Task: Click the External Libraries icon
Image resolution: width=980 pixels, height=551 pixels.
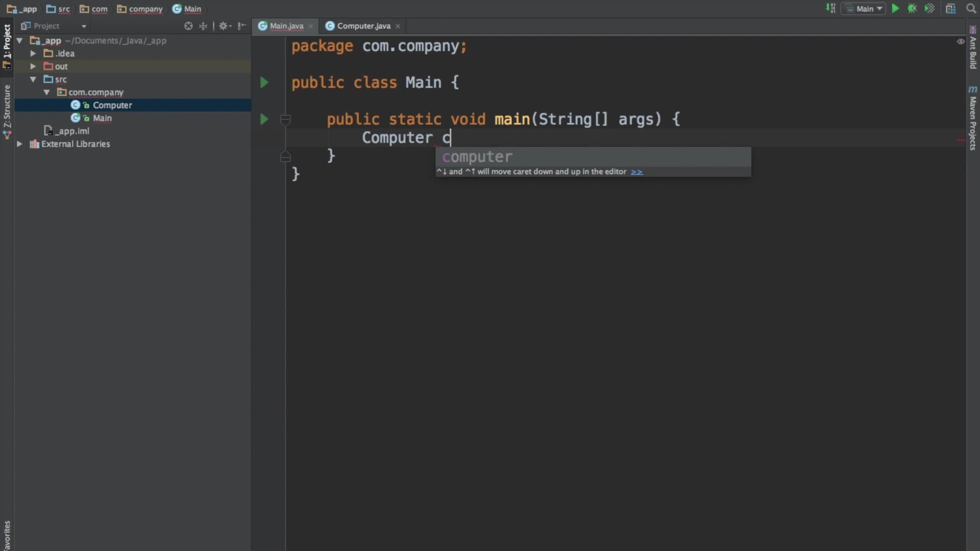Action: point(34,144)
